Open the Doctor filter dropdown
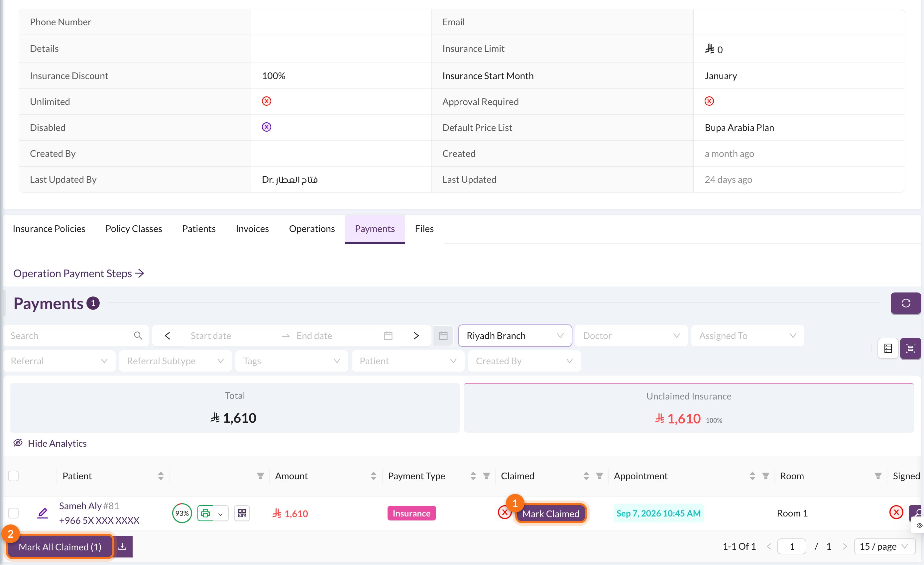The height and width of the screenshot is (565, 924). click(x=631, y=336)
